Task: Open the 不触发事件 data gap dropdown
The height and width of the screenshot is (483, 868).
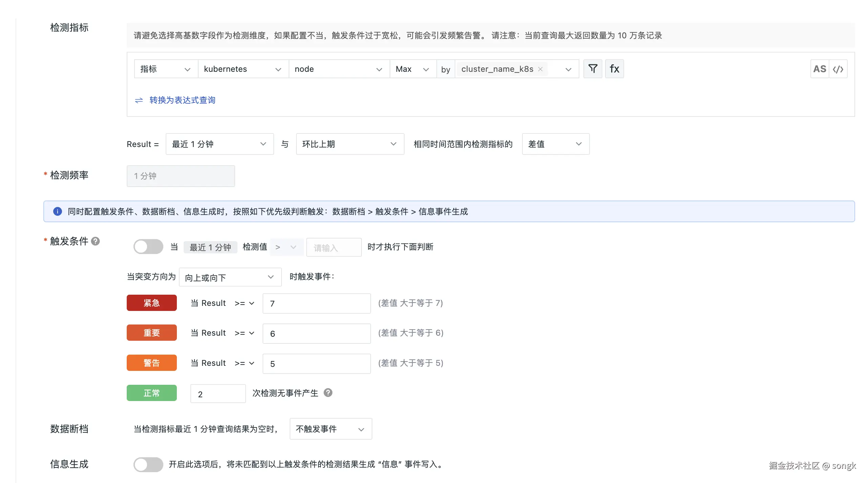Action: 330,429
